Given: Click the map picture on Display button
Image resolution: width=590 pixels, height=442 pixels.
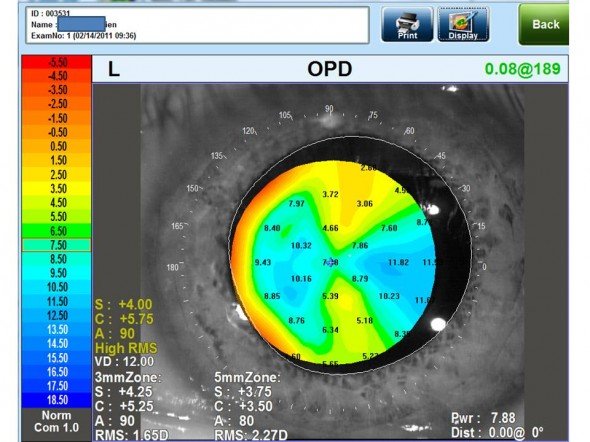Looking at the screenshot, I should click(463, 21).
